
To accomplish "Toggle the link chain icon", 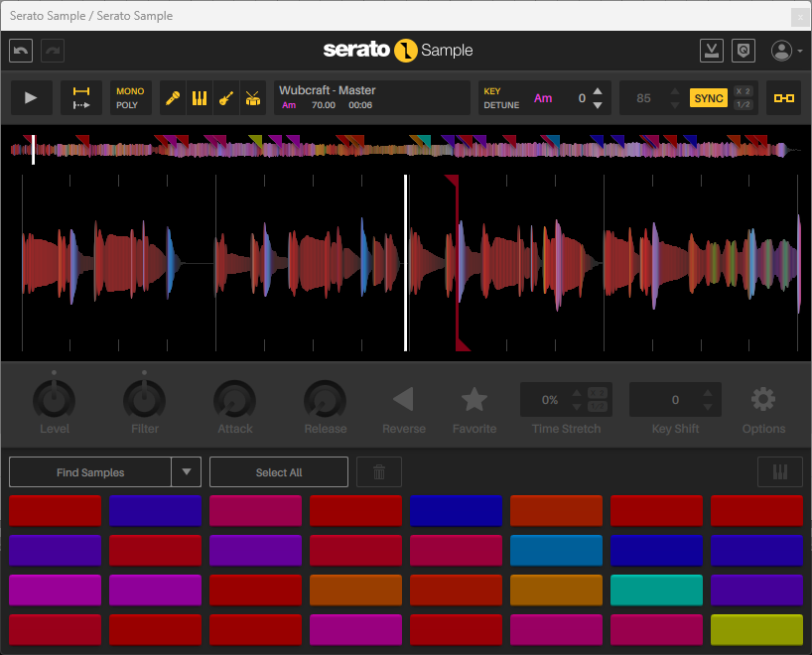I will pyautogui.click(x=783, y=98).
